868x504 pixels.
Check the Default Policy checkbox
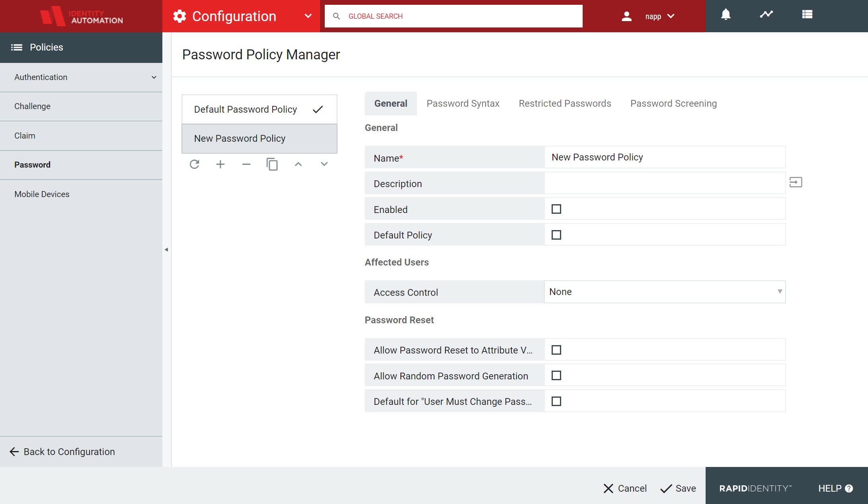pos(556,235)
